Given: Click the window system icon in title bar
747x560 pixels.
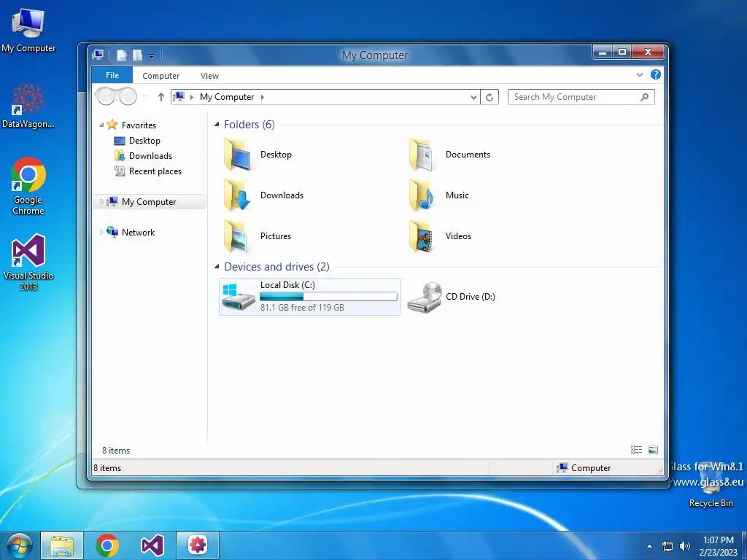Looking at the screenshot, I should (x=98, y=55).
